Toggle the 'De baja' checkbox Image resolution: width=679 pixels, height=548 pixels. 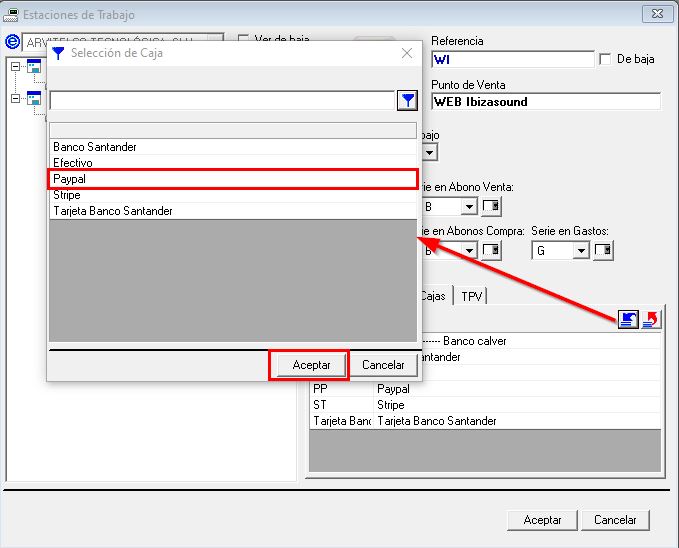(x=604, y=60)
